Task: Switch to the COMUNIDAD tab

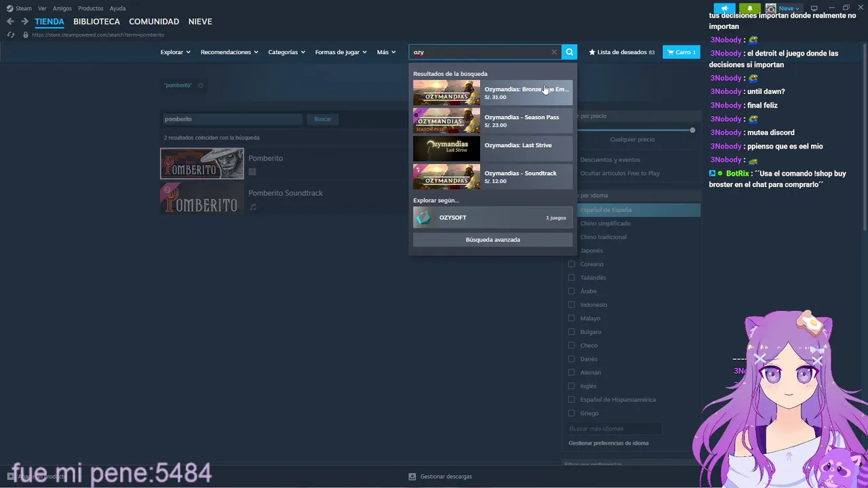Action: (154, 22)
